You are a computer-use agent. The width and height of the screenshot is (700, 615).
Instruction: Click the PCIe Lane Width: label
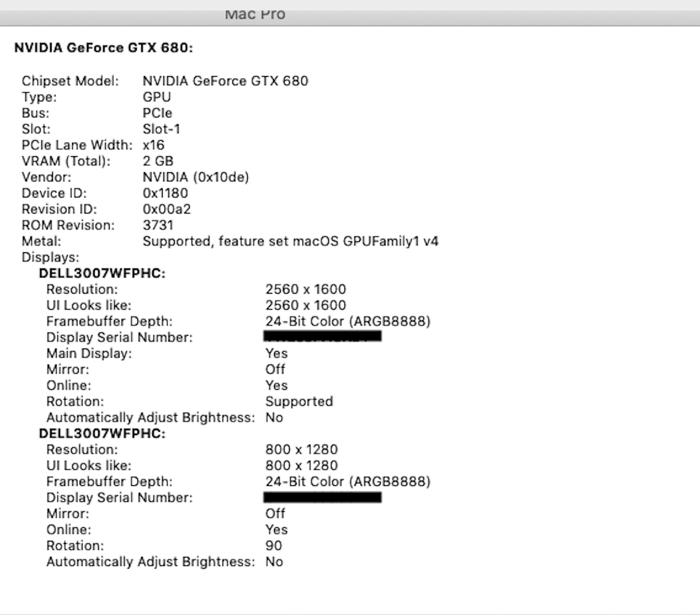(x=77, y=145)
